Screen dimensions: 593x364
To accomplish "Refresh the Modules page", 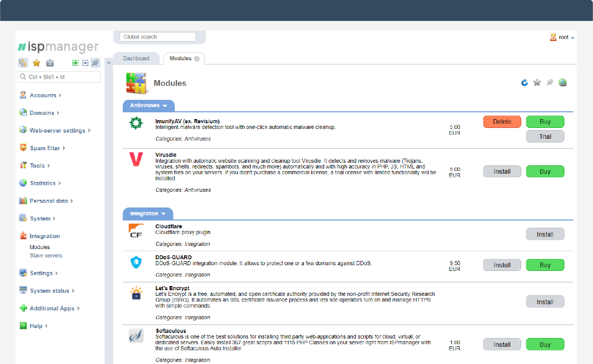I will [x=524, y=82].
